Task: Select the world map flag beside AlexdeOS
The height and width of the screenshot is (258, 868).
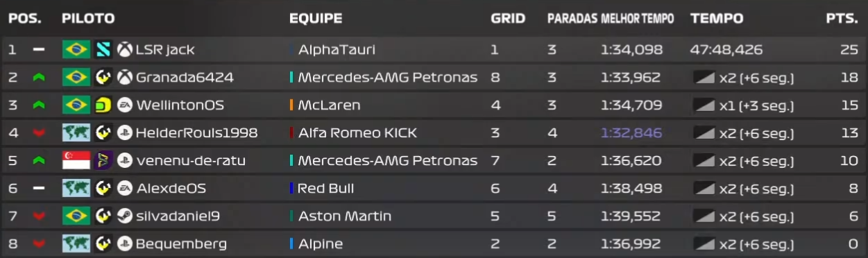Action: [76, 189]
